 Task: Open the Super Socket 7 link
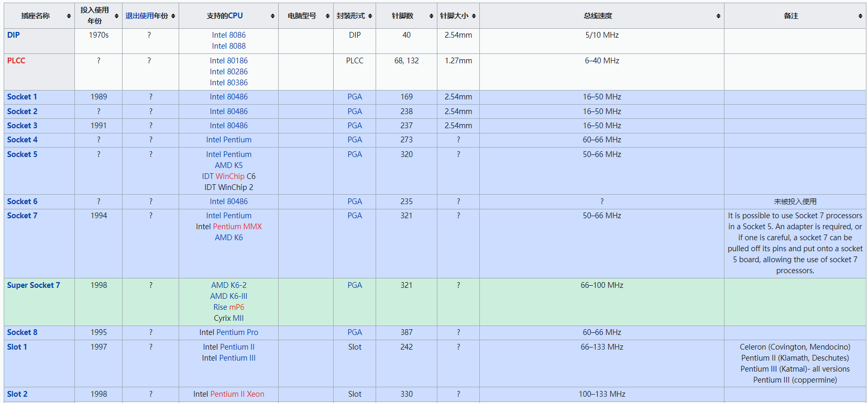pyautogui.click(x=34, y=285)
